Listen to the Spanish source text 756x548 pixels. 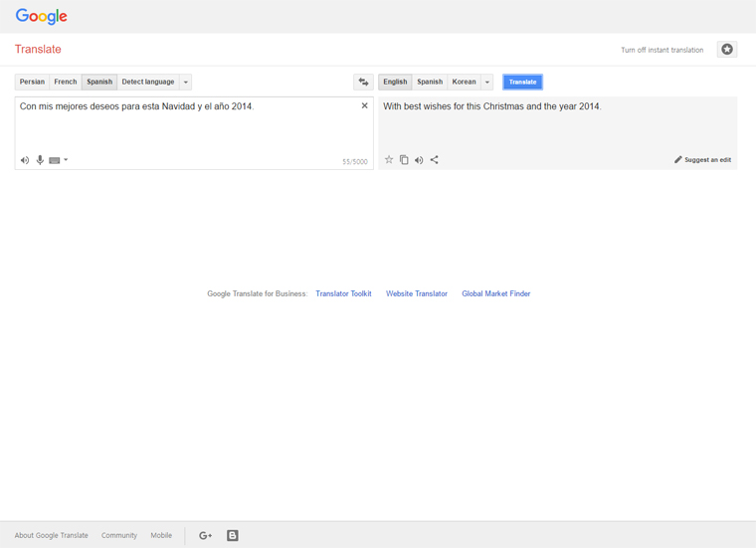25,160
